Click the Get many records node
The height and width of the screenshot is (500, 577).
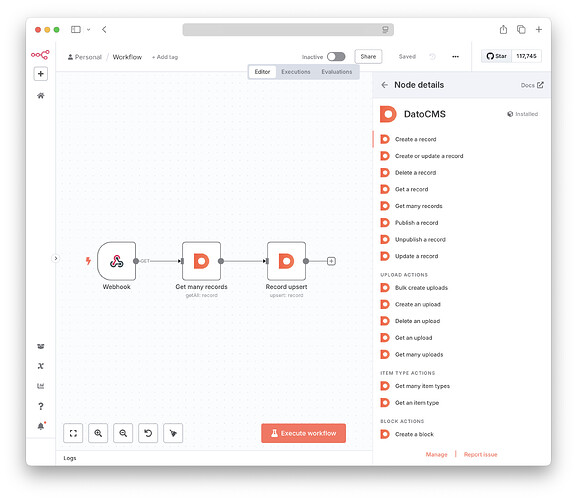point(201,261)
